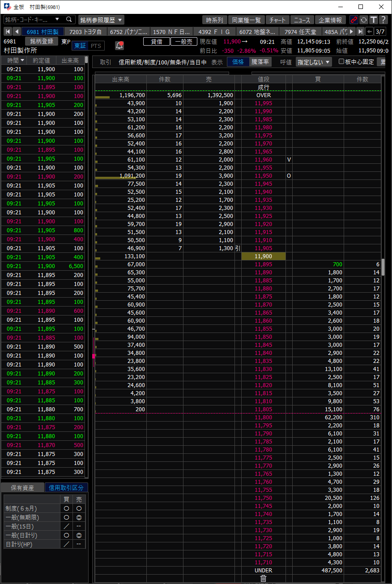Viewport: 392px width, 584px height.
Task: Click the 時系列 button
Action: 215,20
